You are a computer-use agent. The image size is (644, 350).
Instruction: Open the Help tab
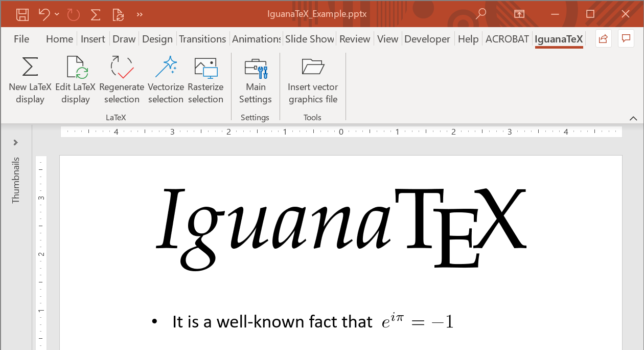(468, 39)
